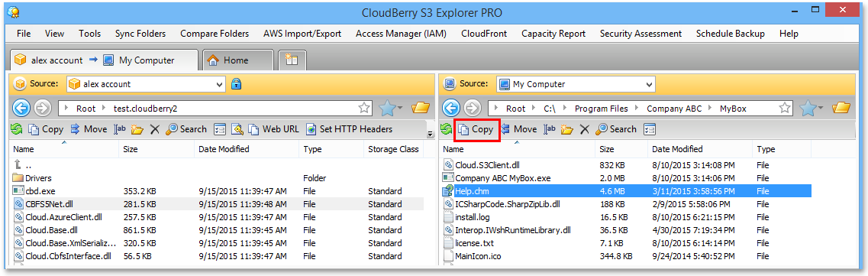Screen dimensions: 868x276
Task: Open the File menu
Action: click(24, 34)
